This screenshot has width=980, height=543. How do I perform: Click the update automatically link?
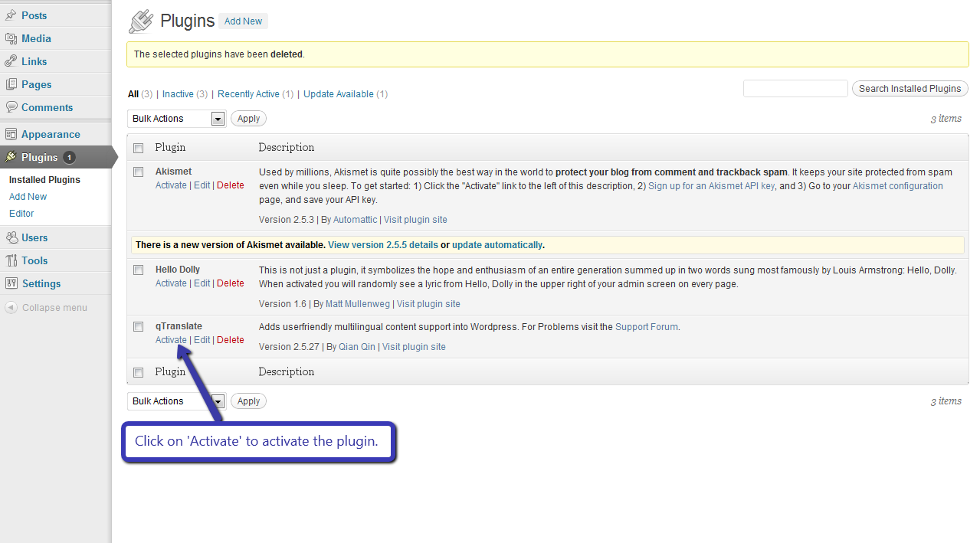(497, 245)
